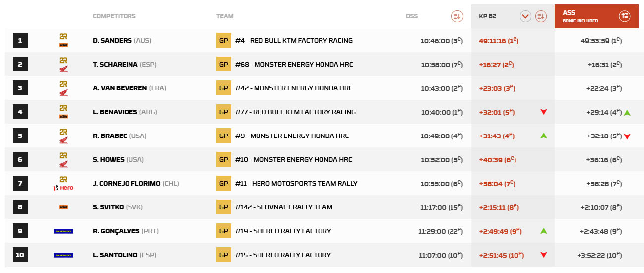Click the sort icon in the ASS header
644x273 pixels.
click(x=625, y=16)
